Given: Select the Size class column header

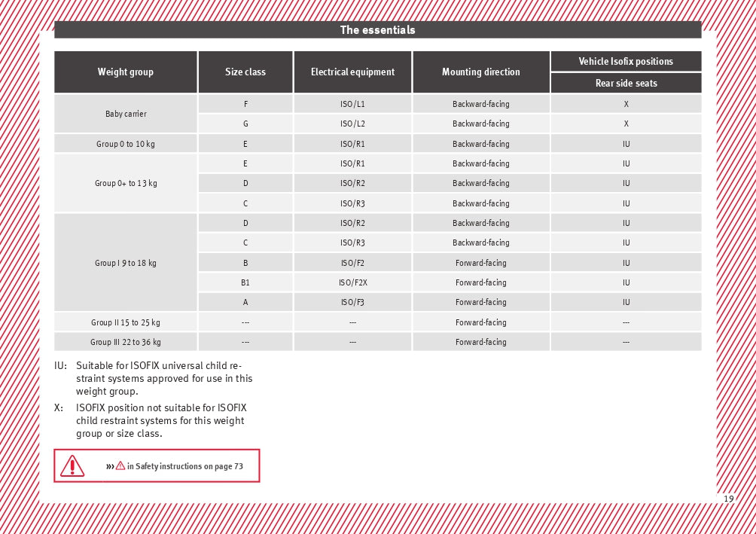Looking at the screenshot, I should click(x=245, y=72).
